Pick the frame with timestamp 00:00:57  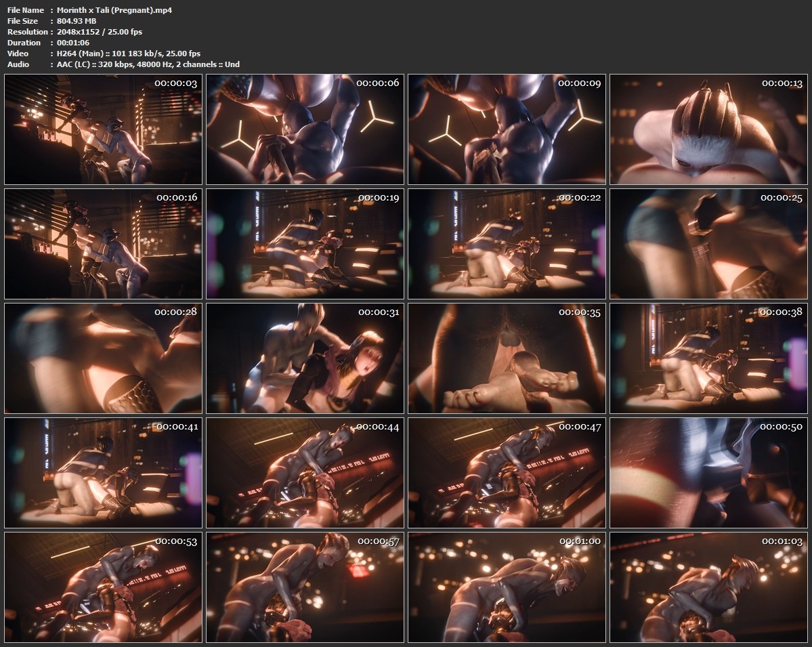coord(305,587)
